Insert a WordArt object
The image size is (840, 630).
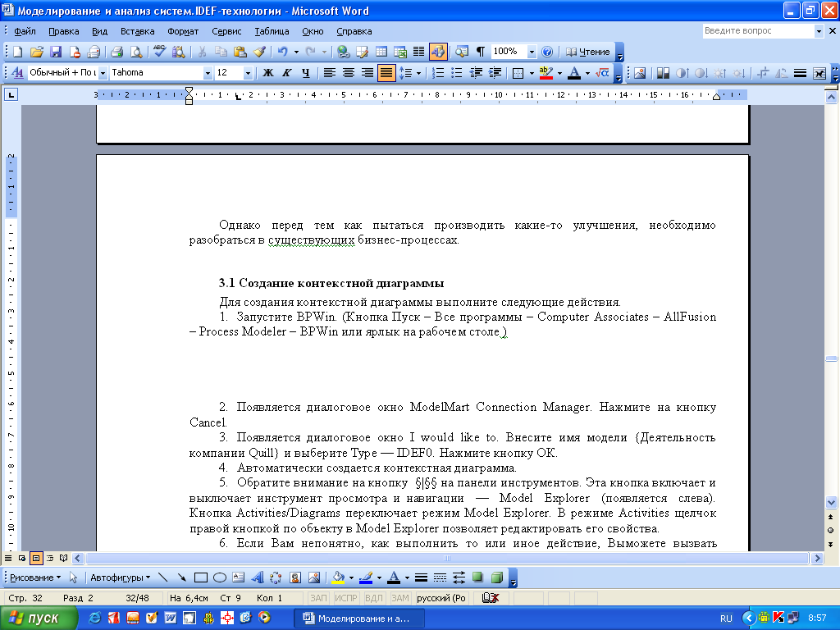coord(258,577)
